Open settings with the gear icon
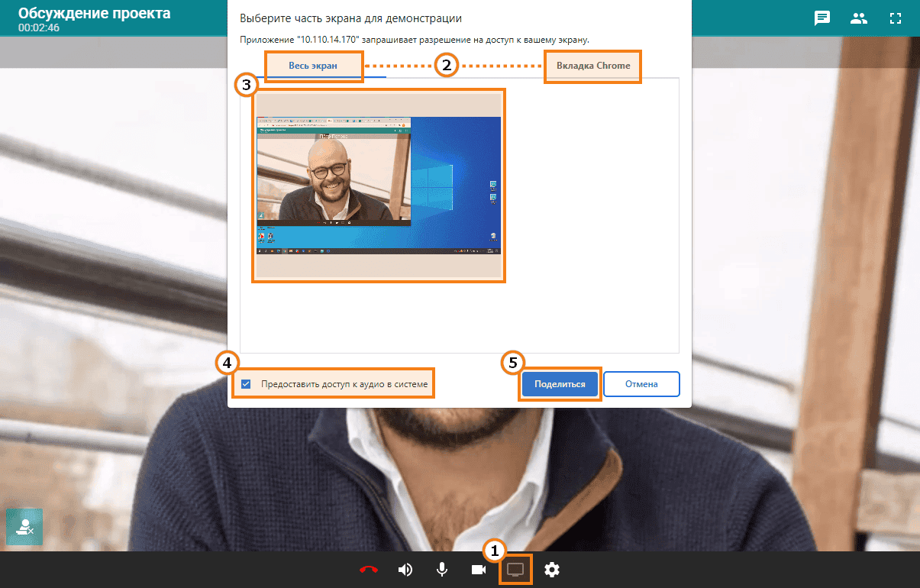920x588 pixels. [552, 570]
